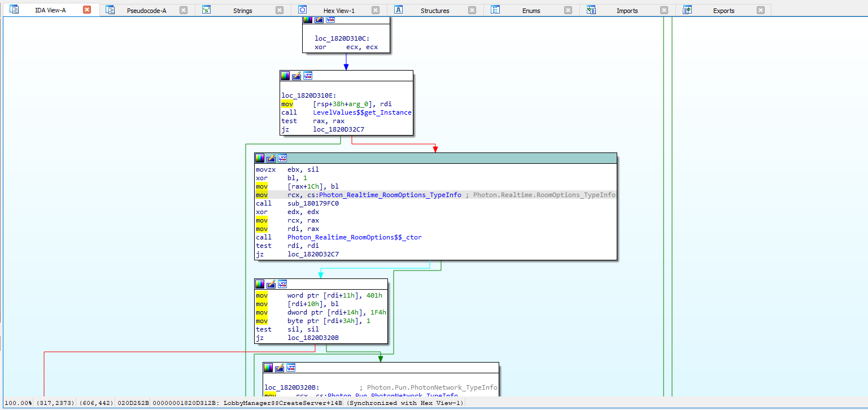
Task: Click pencil icon on mov word ptr node
Action: coord(271,284)
